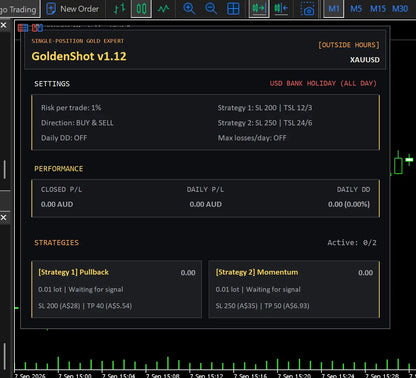Close the lower left side panel
This screenshot has width=416, height=378.
3,218
